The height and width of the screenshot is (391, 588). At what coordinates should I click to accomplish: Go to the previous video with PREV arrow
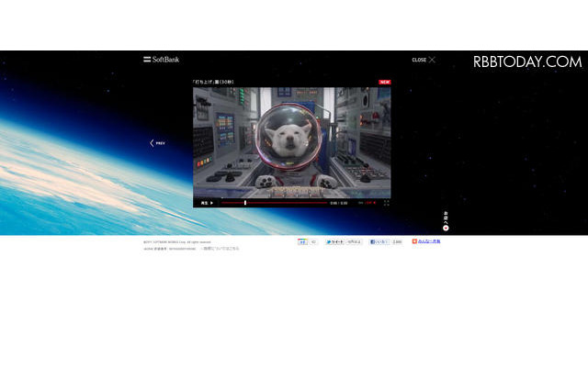click(157, 143)
